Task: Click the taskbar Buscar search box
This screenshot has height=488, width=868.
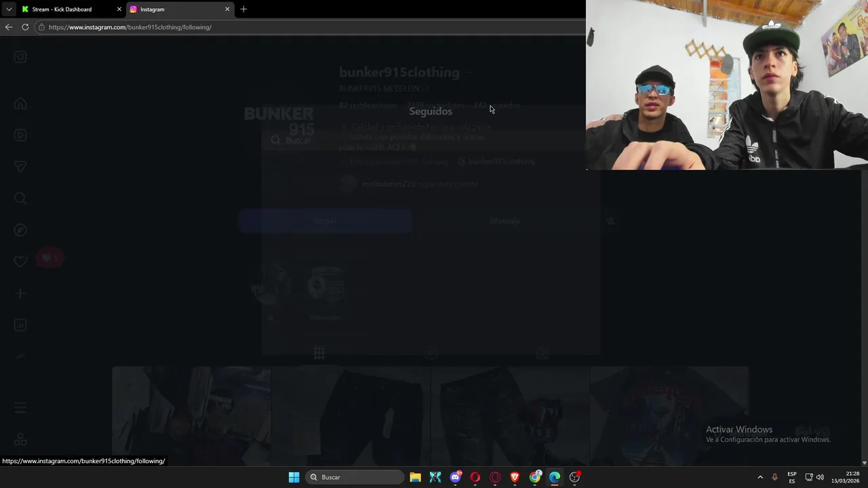Action: tap(353, 477)
